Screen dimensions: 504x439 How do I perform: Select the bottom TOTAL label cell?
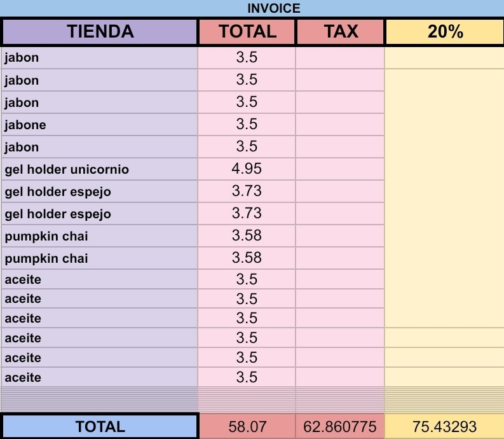[100, 426]
